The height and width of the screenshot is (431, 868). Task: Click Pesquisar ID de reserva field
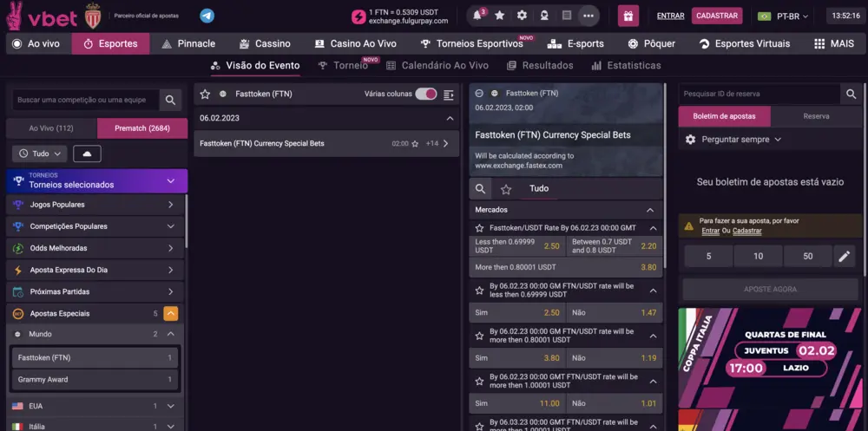[759, 94]
